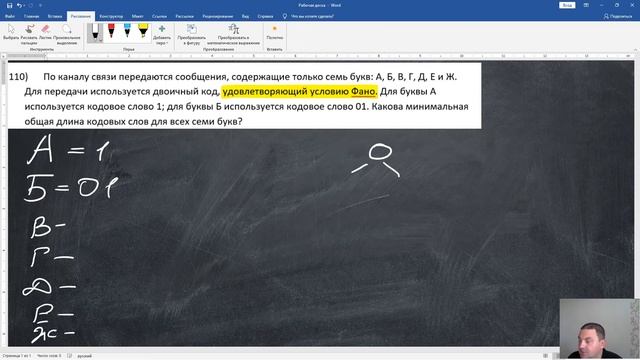Click page count in status bar

[x=17, y=356]
